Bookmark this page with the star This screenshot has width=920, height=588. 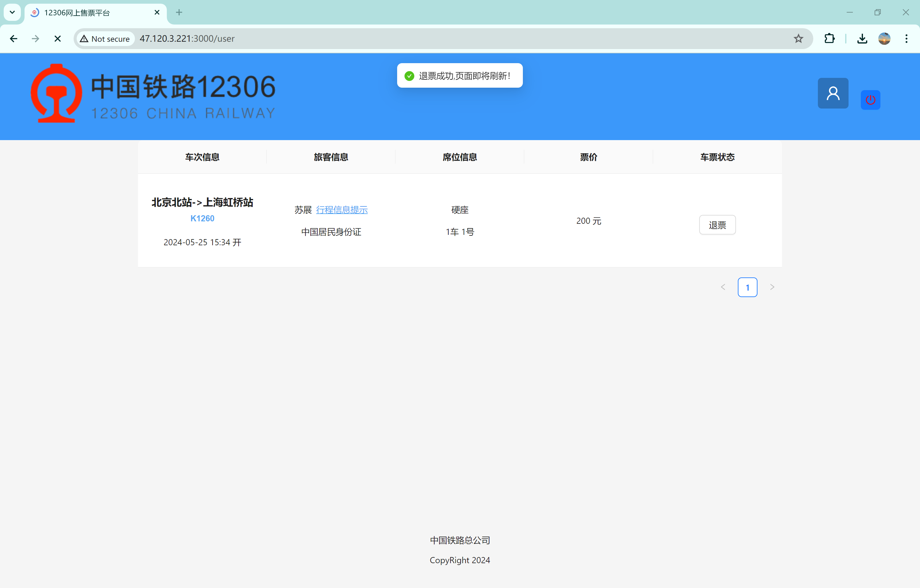[x=799, y=39]
